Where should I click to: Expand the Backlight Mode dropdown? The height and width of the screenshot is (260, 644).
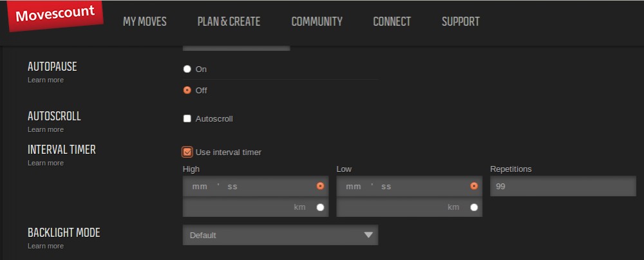(x=280, y=235)
